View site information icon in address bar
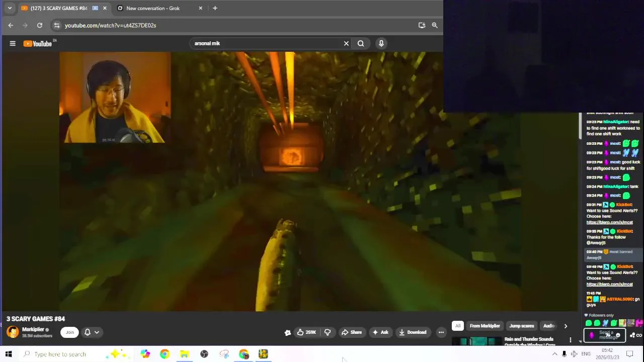 (57, 25)
